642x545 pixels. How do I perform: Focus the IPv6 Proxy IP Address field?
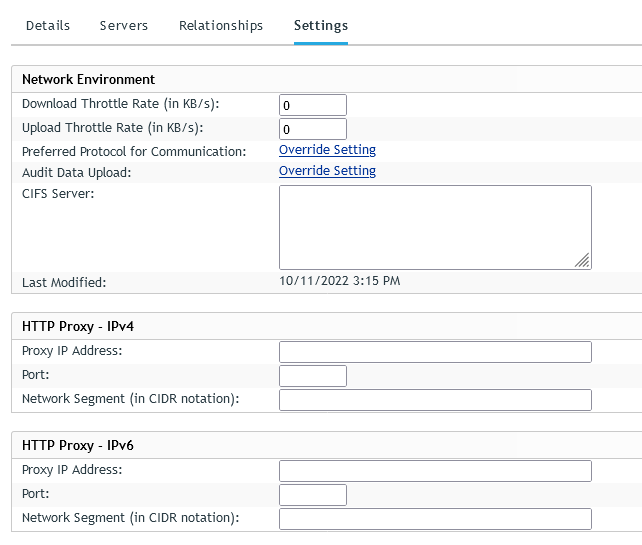click(434, 471)
